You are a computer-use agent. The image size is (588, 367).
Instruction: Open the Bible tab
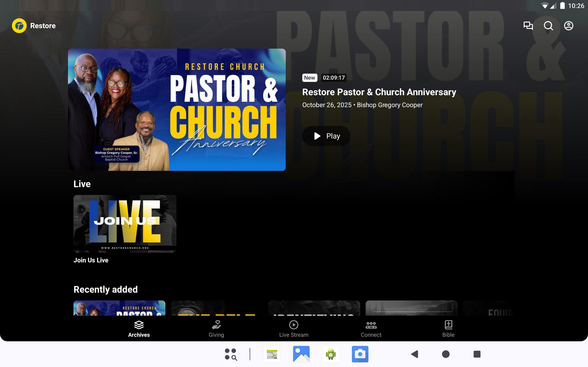coord(448,329)
